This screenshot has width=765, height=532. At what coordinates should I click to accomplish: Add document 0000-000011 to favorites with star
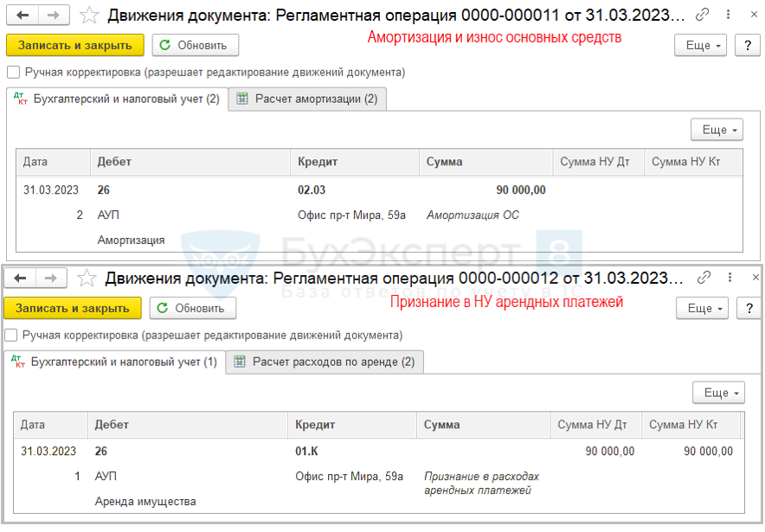point(88,15)
